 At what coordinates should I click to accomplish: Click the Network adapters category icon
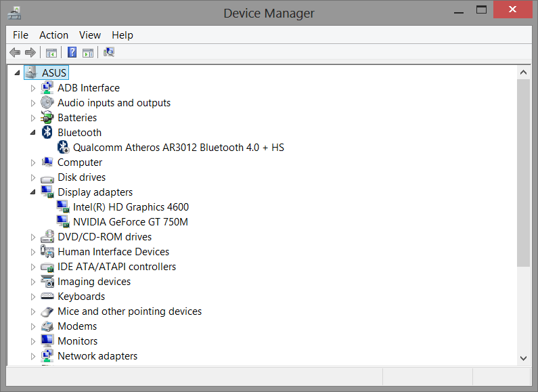click(x=47, y=355)
